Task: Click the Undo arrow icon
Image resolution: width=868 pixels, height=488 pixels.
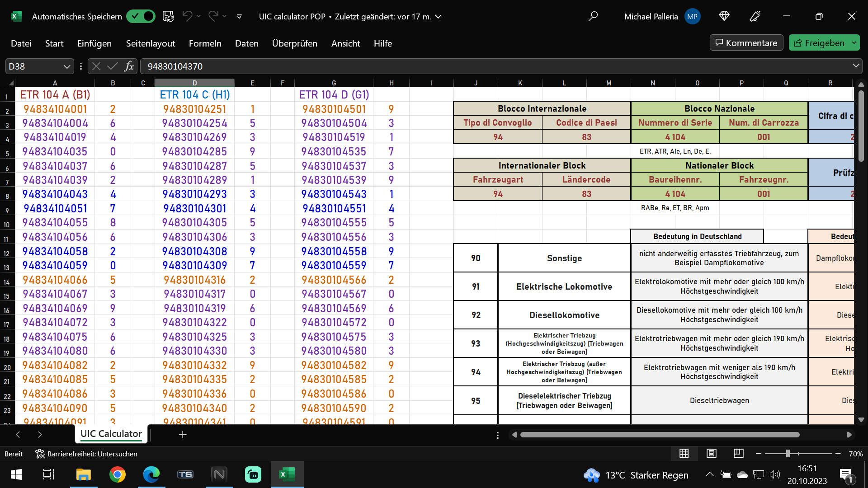Action: [187, 16]
